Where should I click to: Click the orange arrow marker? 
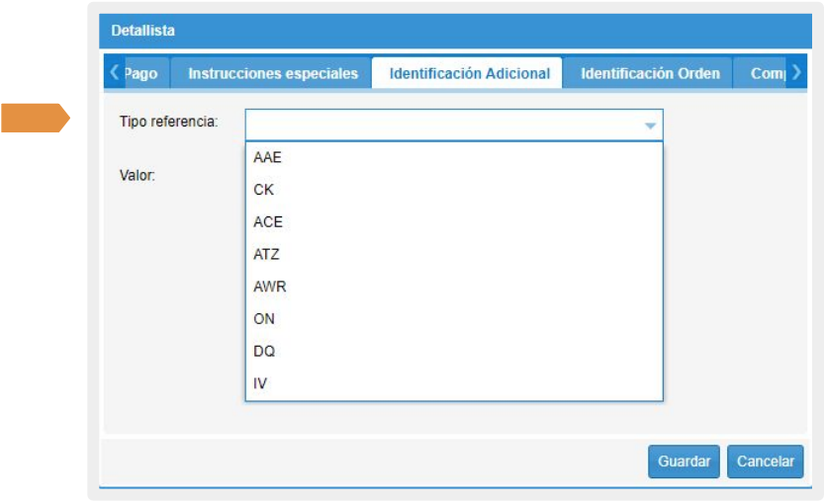pyautogui.click(x=36, y=118)
